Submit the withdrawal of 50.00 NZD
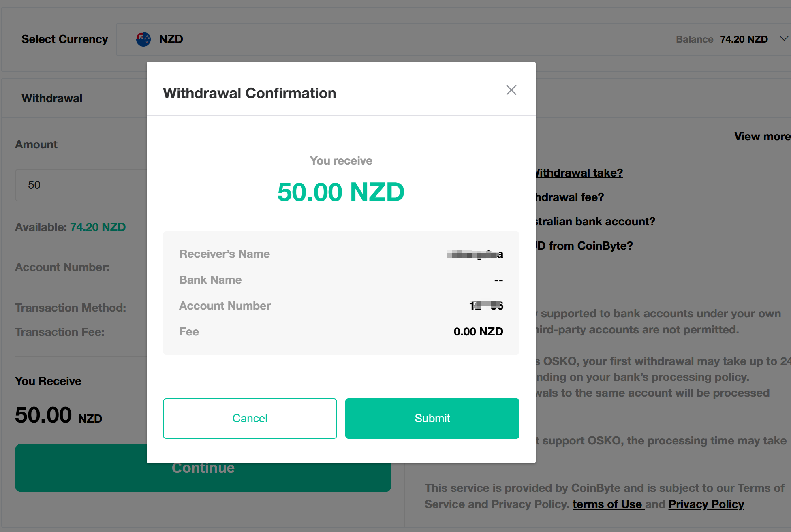 (x=432, y=418)
